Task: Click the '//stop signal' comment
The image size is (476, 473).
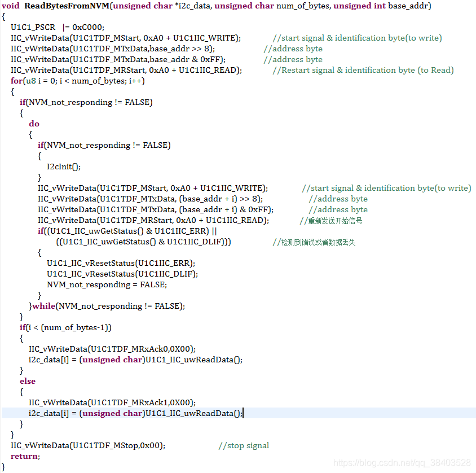Action: 244,446
